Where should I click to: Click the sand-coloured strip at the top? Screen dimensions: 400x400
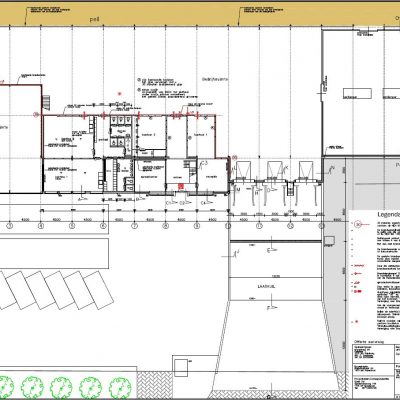tap(200, 14)
